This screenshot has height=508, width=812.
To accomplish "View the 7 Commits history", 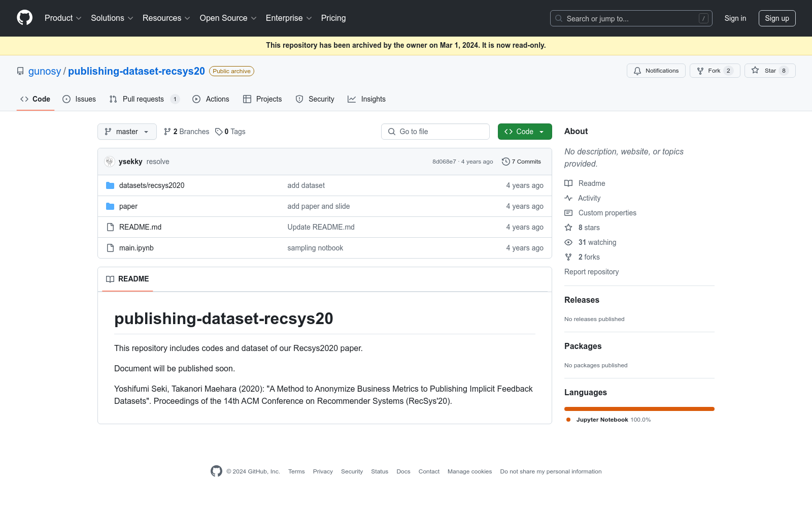I will pos(521,162).
